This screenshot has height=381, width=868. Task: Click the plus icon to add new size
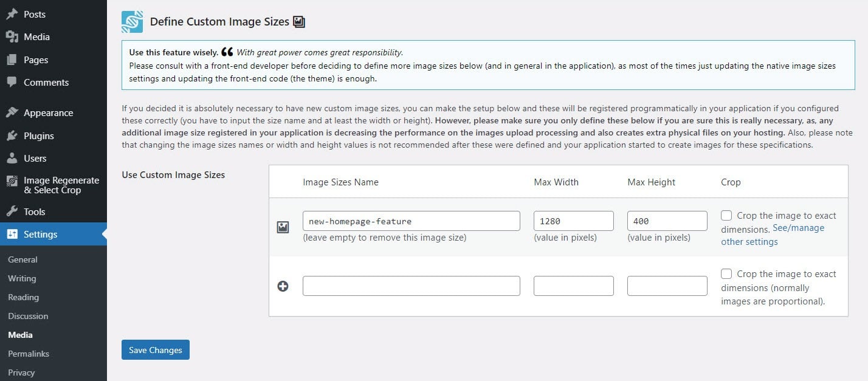point(283,286)
